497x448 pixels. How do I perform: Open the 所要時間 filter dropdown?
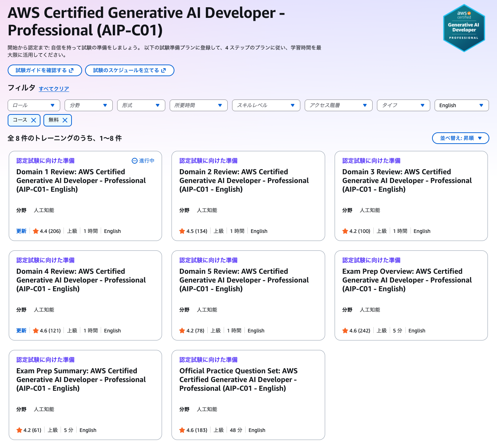199,105
